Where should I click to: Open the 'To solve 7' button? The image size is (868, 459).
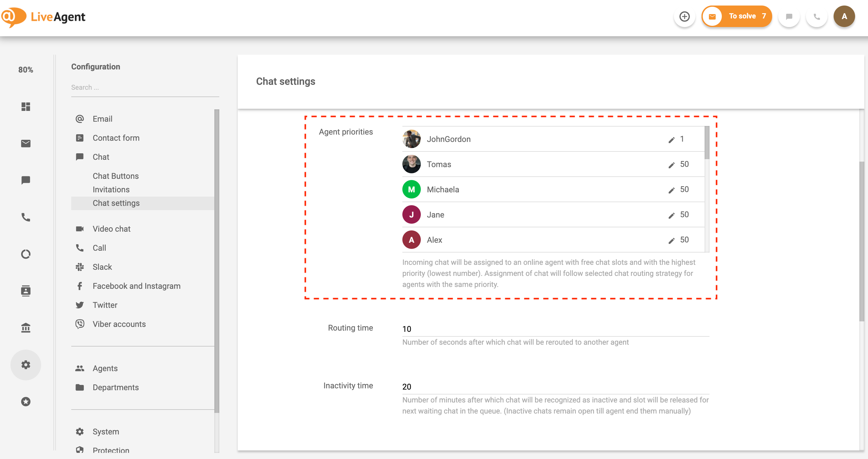coord(737,16)
